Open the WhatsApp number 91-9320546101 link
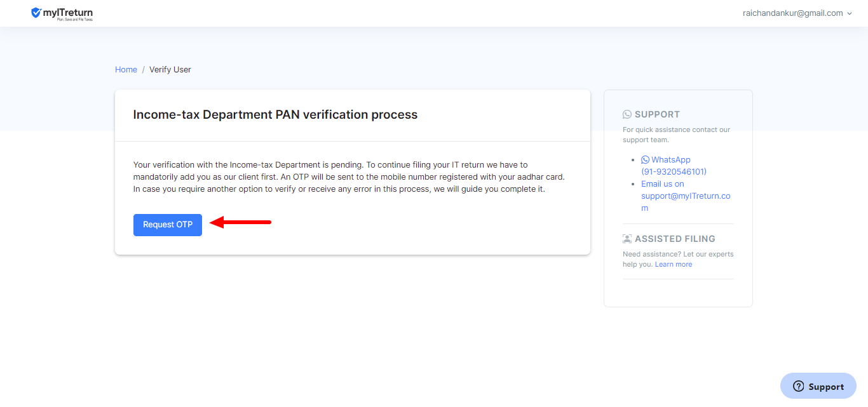 pyautogui.click(x=674, y=171)
